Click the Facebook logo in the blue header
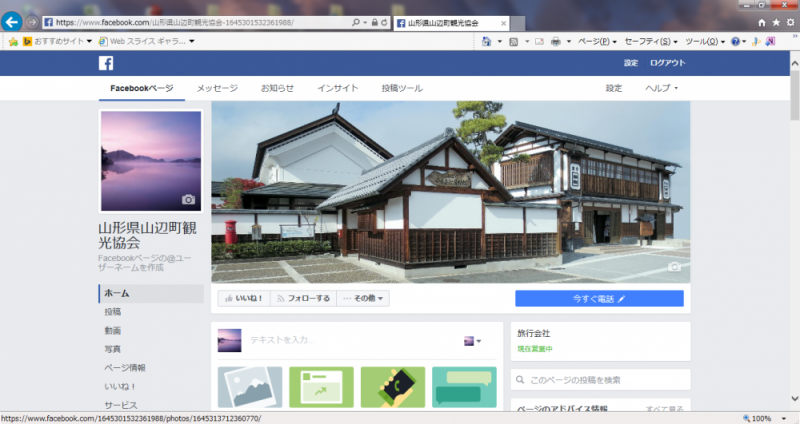The height and width of the screenshot is (424, 800). 106,63
